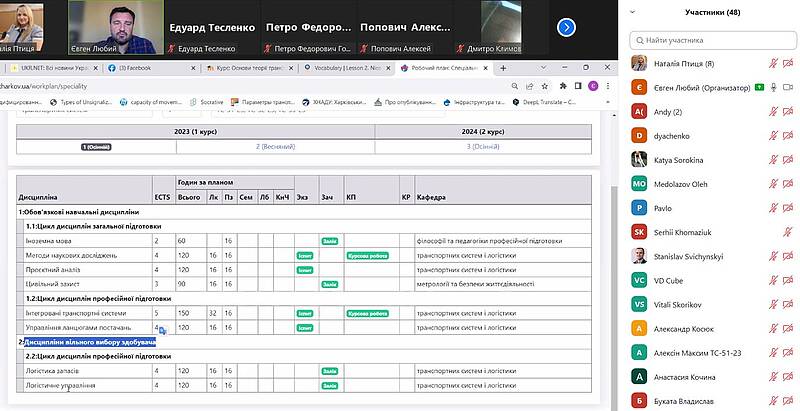Click Vitali Skorikov's camera-off icon
This screenshot has width=800, height=411.
click(x=788, y=304)
